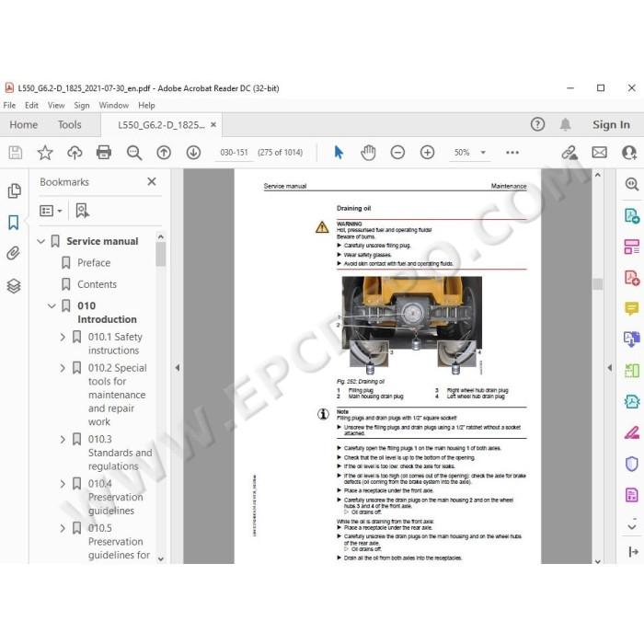Image resolution: width=644 pixels, height=644 pixels.
Task: Switch to the Home tab
Action: 23,124
